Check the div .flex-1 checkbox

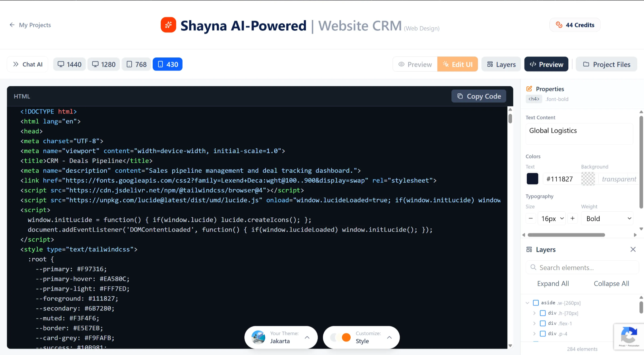(x=543, y=323)
